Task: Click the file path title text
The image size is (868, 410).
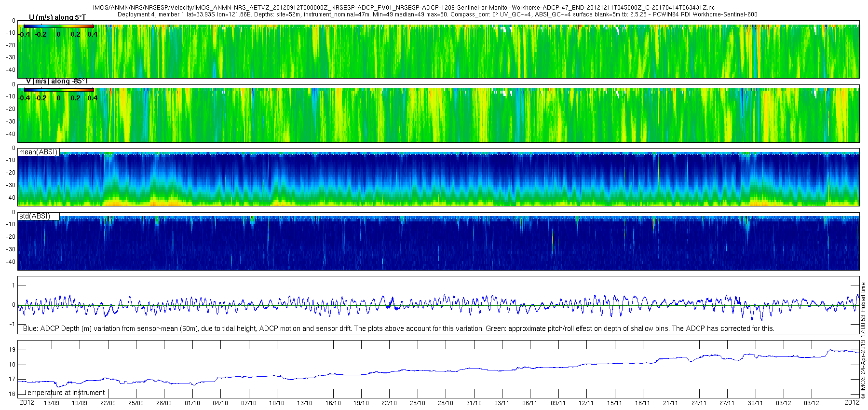Action: point(404,8)
